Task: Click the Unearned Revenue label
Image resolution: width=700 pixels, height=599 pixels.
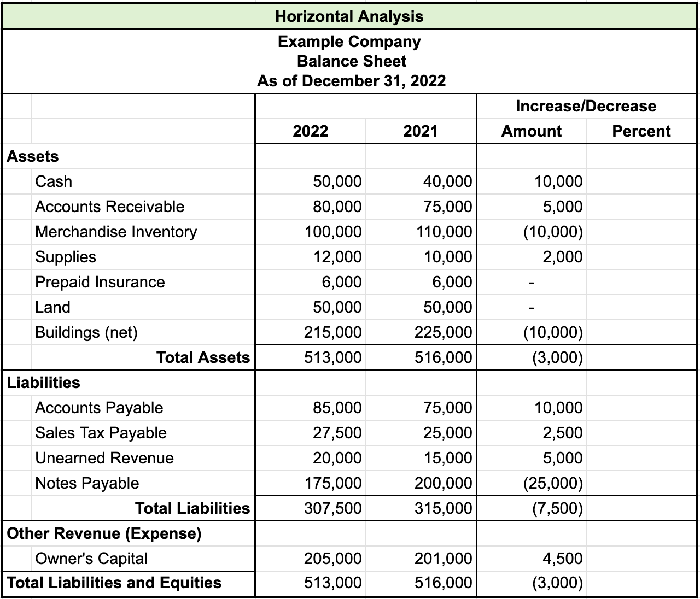Action: [104, 458]
